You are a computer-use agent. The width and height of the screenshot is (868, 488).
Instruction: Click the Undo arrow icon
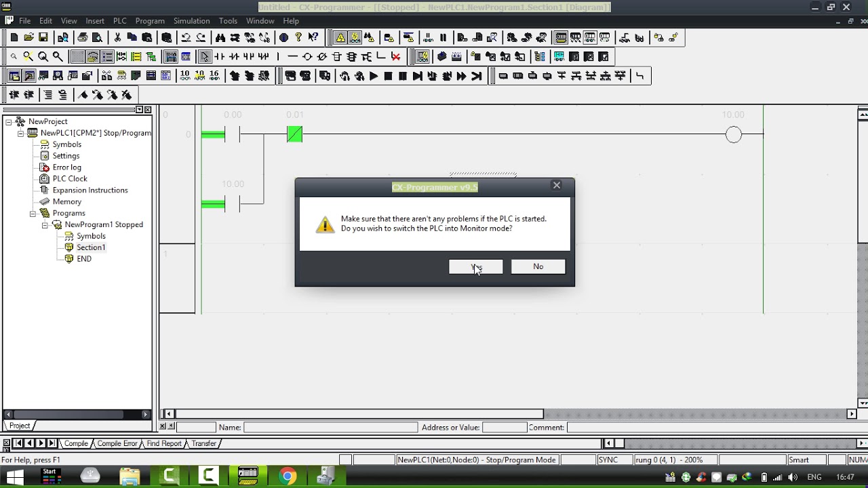pos(186,38)
